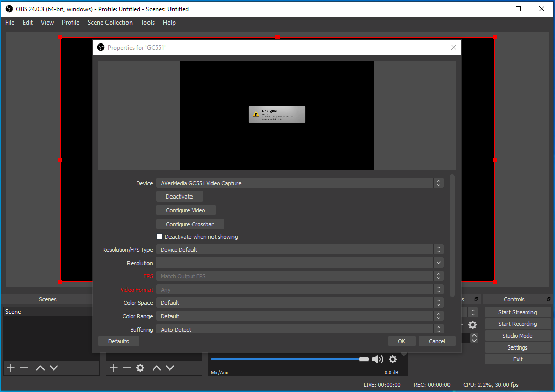The width and height of the screenshot is (555, 392).
Task: Open the Color Space dropdown
Action: [x=300, y=303]
